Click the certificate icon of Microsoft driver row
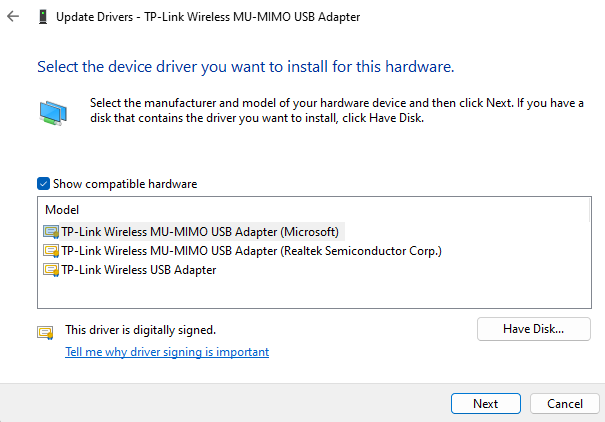605x422 pixels. coord(51,232)
